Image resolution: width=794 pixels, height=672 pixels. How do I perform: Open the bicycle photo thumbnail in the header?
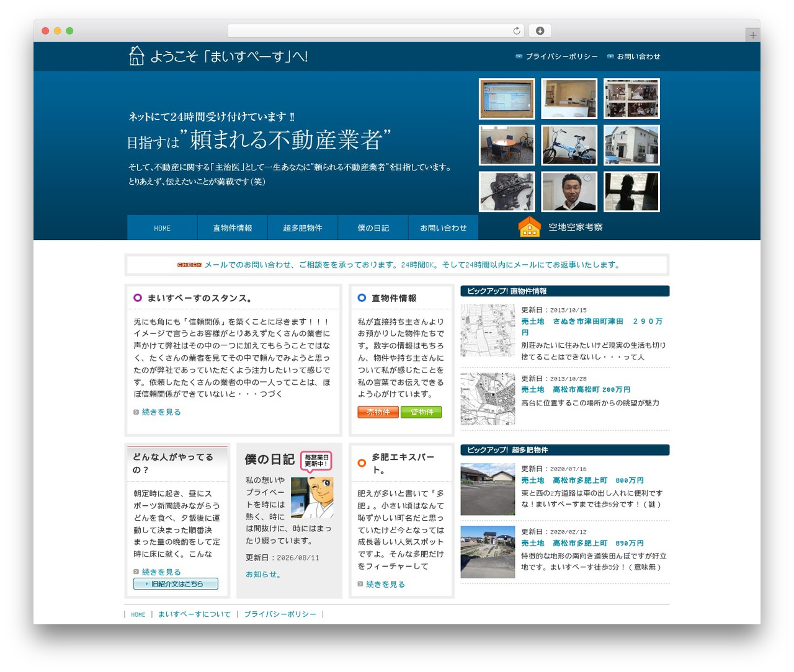tap(569, 145)
